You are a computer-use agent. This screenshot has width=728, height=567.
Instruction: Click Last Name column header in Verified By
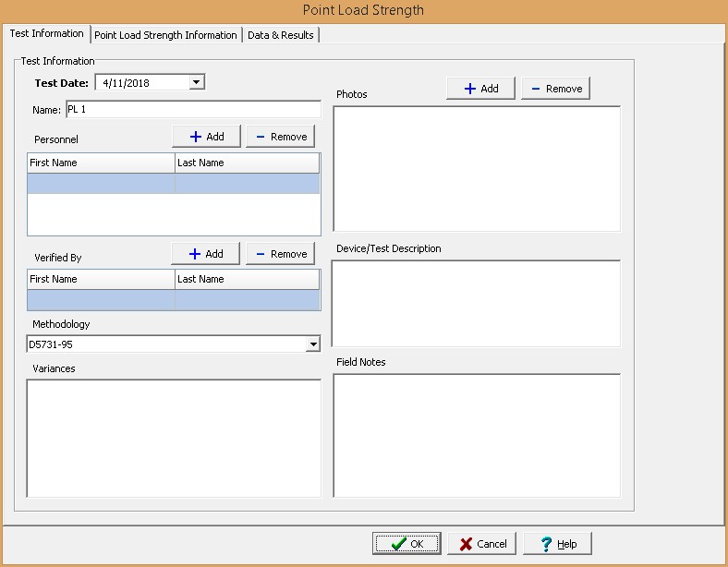[247, 279]
